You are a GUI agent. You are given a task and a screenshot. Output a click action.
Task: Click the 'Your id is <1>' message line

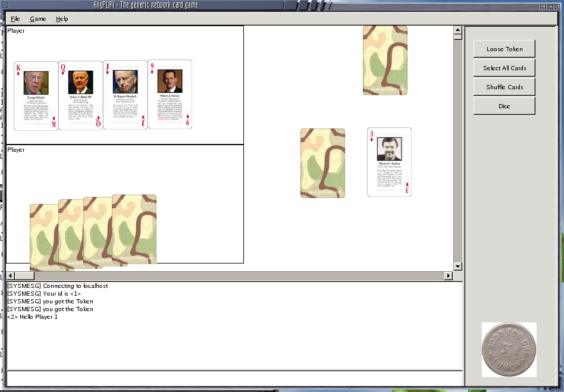[x=44, y=293]
